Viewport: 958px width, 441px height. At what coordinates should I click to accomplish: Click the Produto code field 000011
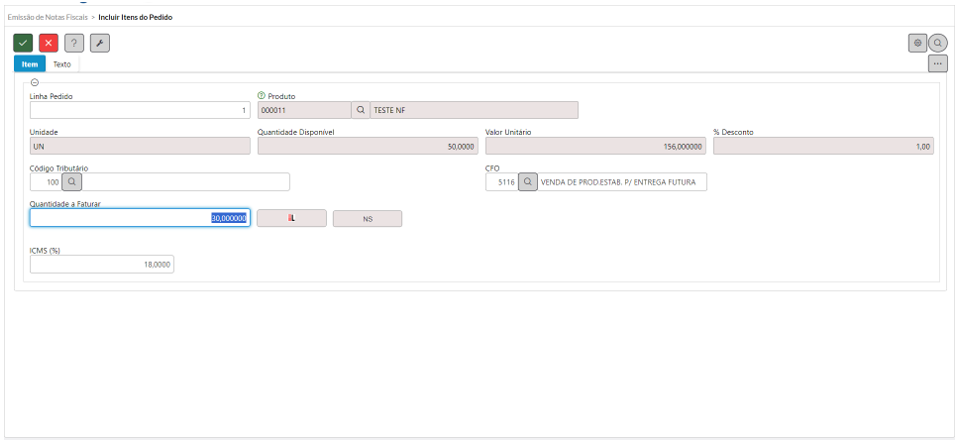304,110
